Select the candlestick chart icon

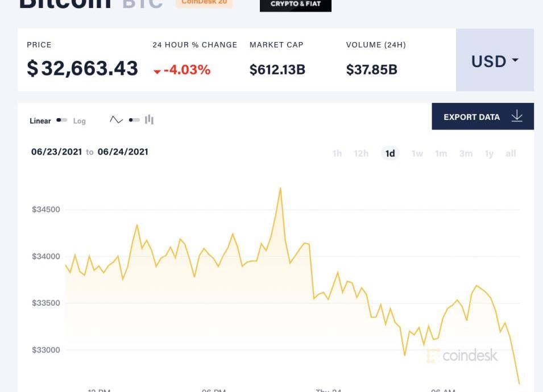[x=150, y=120]
